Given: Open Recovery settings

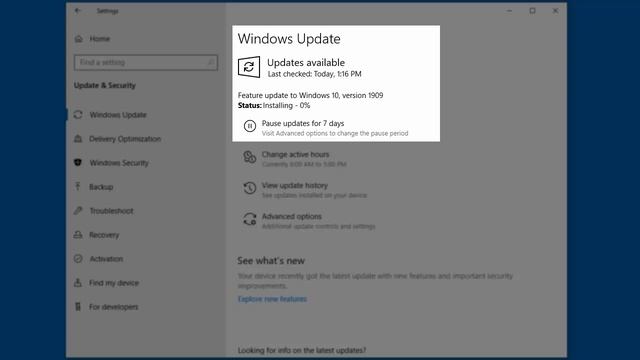Looking at the screenshot, I should point(104,235).
